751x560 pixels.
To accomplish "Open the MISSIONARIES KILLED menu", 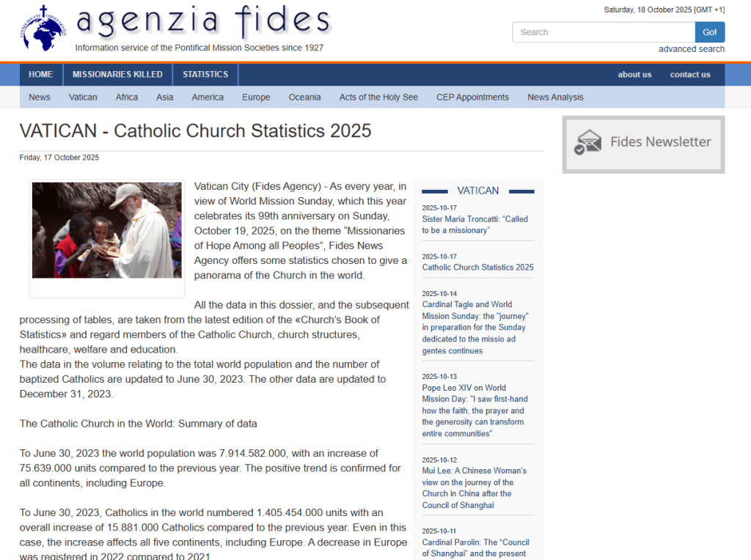I will pyautogui.click(x=117, y=75).
